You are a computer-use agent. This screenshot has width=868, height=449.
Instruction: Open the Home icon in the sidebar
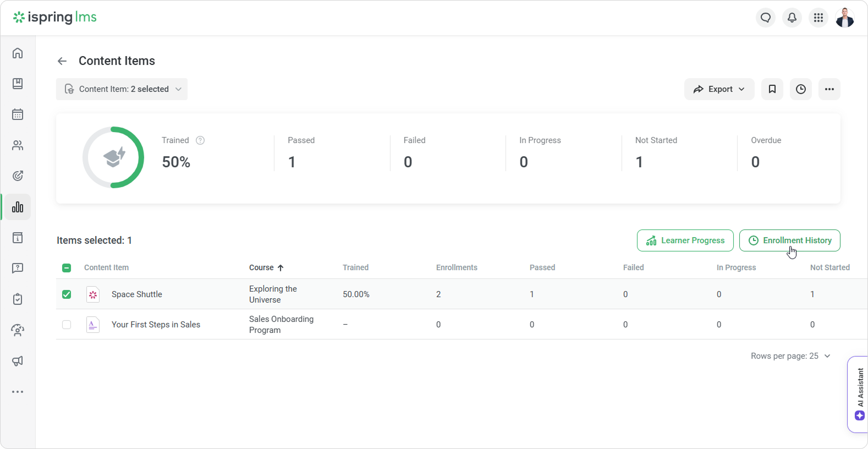pyautogui.click(x=18, y=53)
